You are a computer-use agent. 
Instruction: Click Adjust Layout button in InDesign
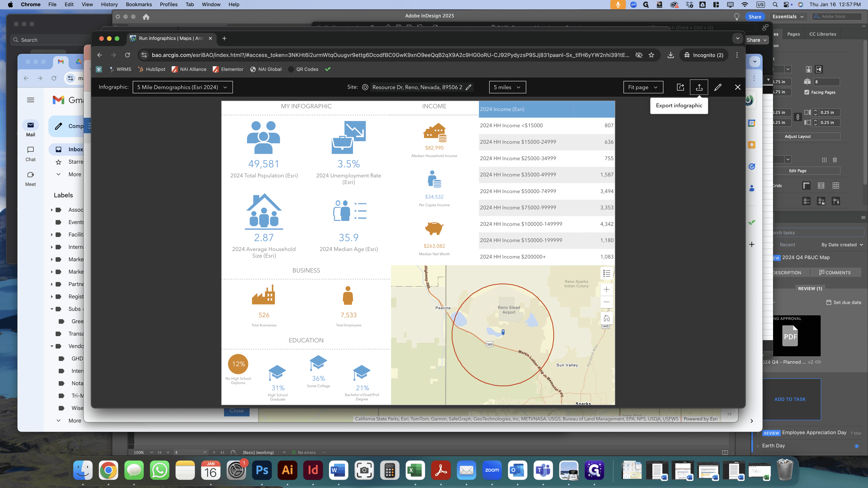point(797,136)
